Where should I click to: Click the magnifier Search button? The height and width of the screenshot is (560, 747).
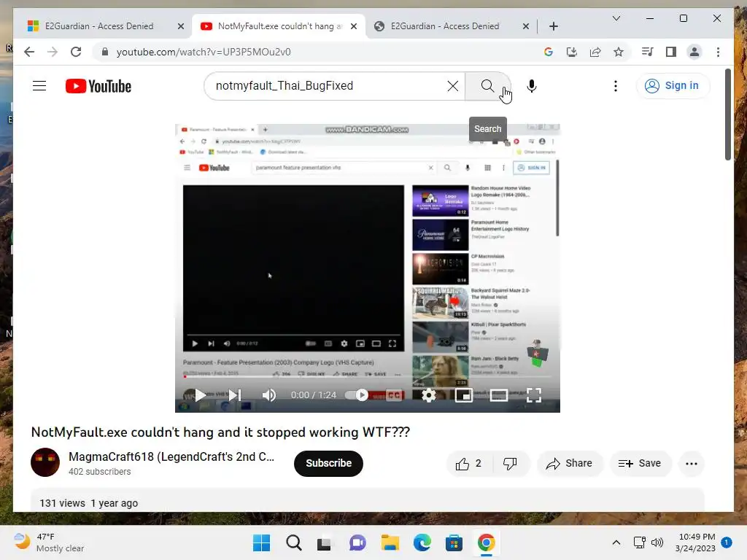pyautogui.click(x=487, y=86)
